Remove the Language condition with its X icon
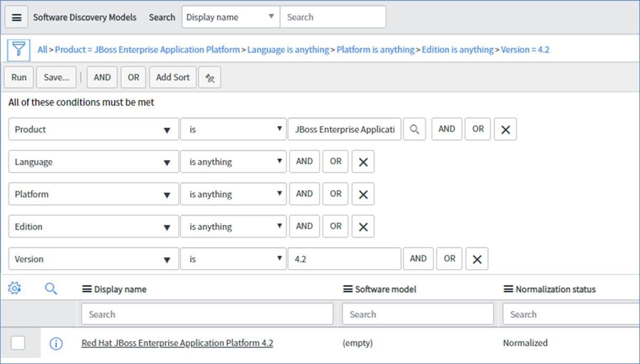This screenshot has width=640, height=364. point(362,161)
